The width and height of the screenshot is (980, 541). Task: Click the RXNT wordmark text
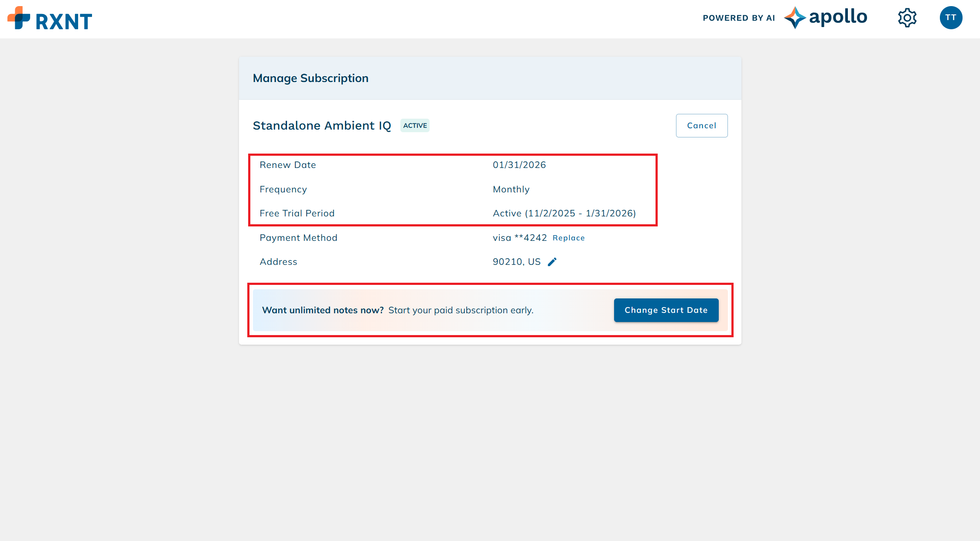[x=64, y=21]
